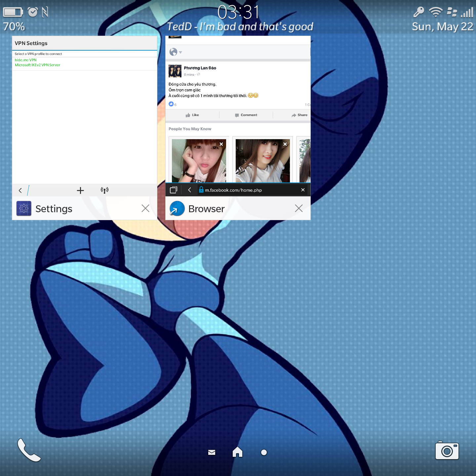Tap the network antenna icon in Settings
This screenshot has width=476, height=476.
click(104, 190)
